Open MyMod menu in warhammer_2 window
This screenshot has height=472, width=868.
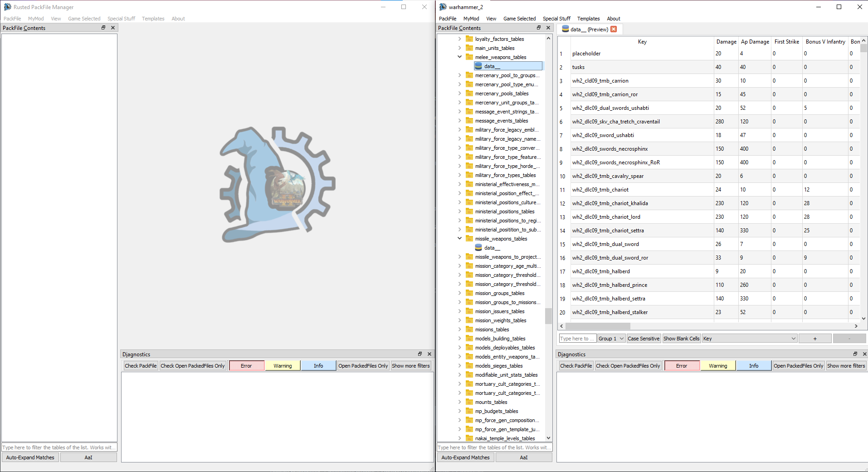click(471, 19)
